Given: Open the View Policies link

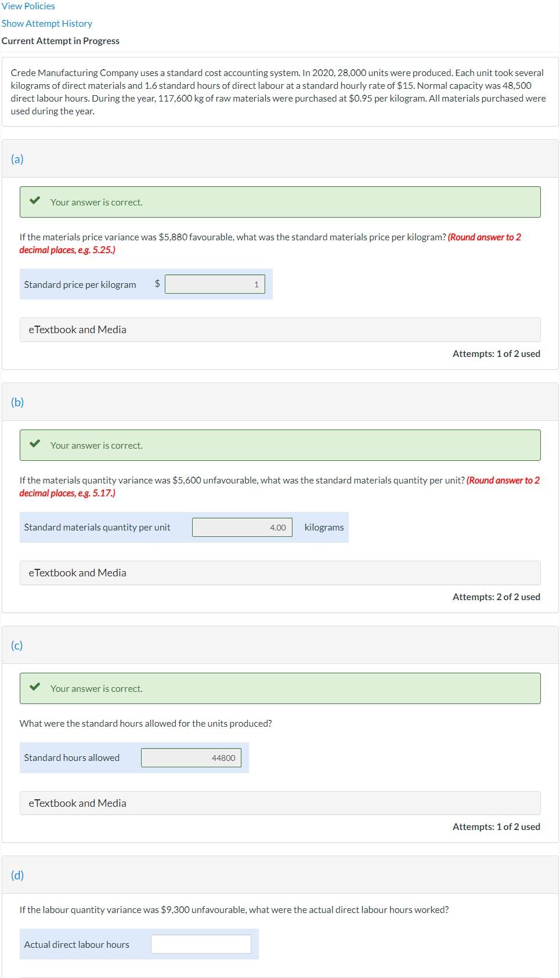Looking at the screenshot, I should 28,6.
